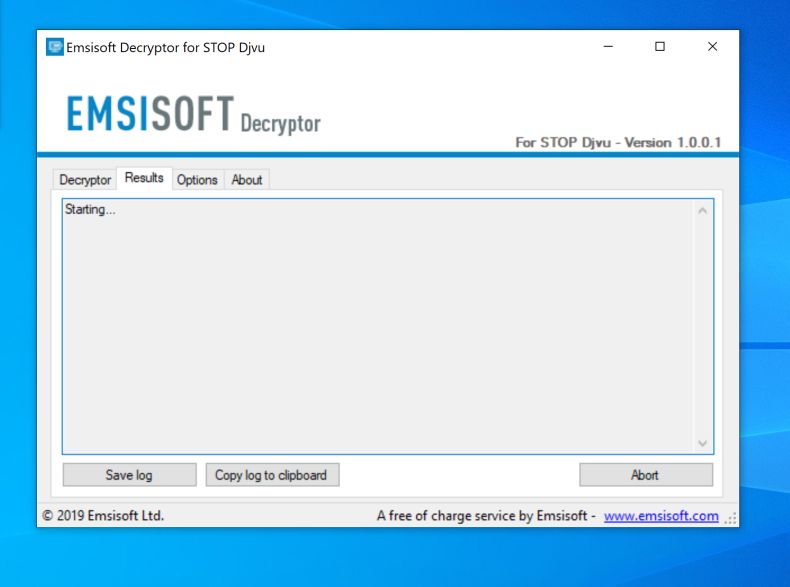The image size is (790, 587).
Task: Abort the decryption process
Action: point(646,475)
